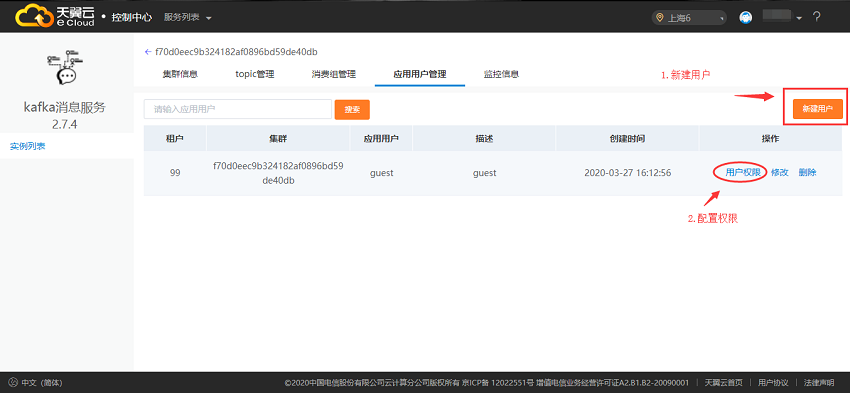
Task: Open the 控制中心 link
Action: (131, 17)
